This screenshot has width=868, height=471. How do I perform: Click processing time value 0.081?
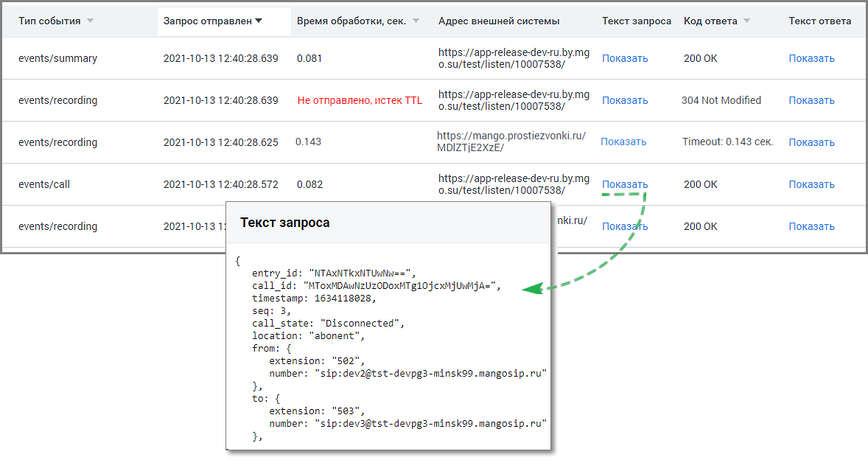coord(309,58)
